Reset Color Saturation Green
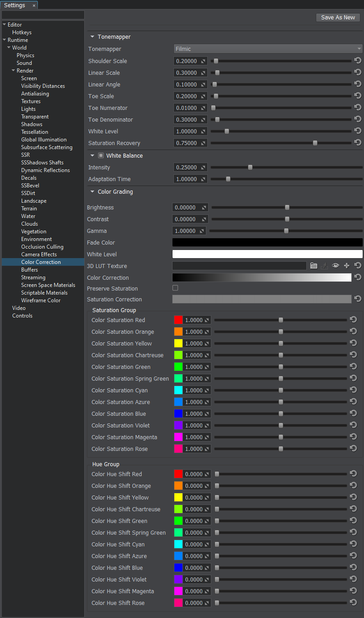Viewport: 364px width, 618px height. pyautogui.click(x=353, y=367)
